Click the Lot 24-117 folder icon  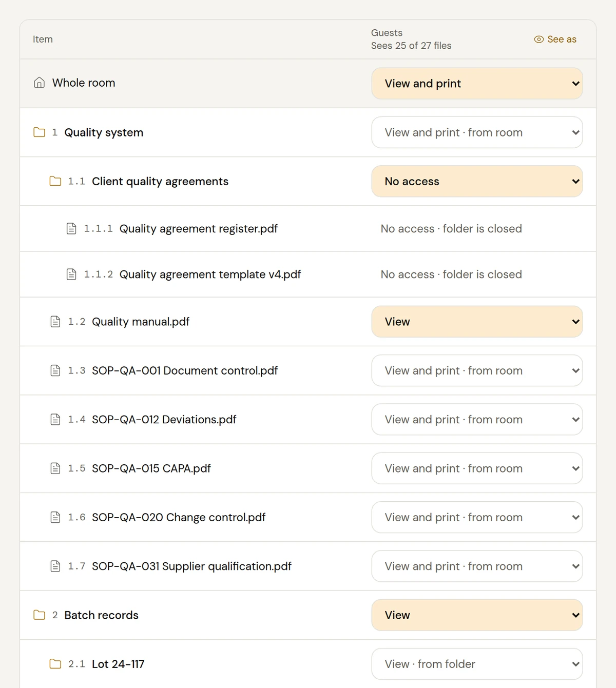(55, 664)
